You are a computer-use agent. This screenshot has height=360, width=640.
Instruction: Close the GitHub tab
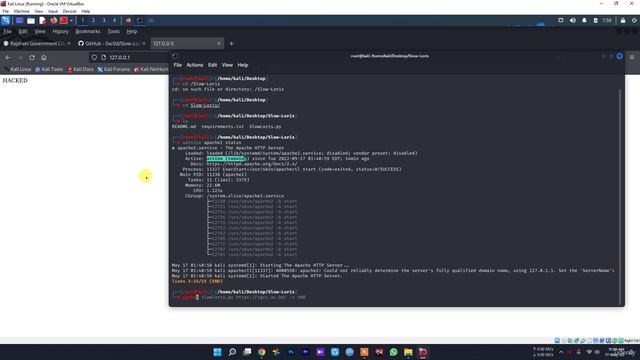coord(144,43)
